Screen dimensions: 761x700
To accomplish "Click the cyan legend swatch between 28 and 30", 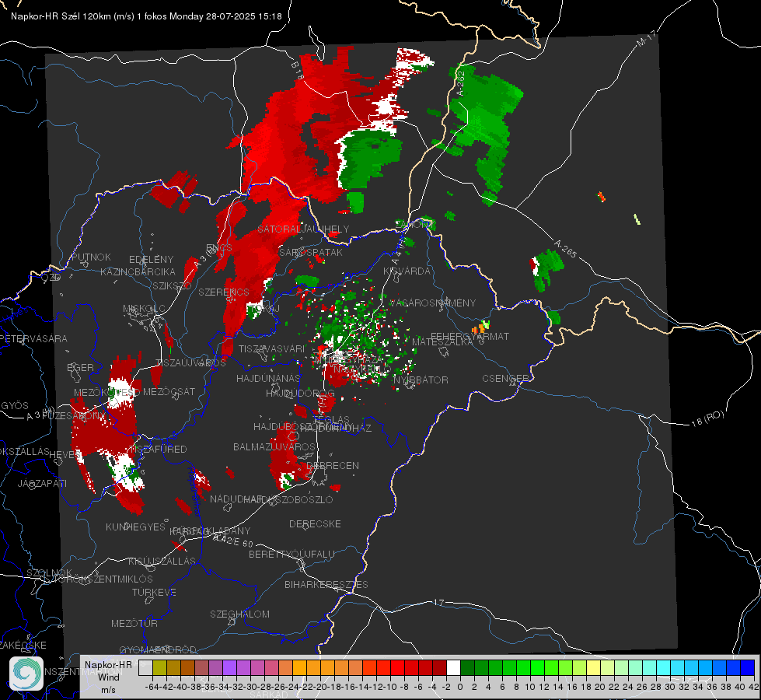I will click(664, 668).
